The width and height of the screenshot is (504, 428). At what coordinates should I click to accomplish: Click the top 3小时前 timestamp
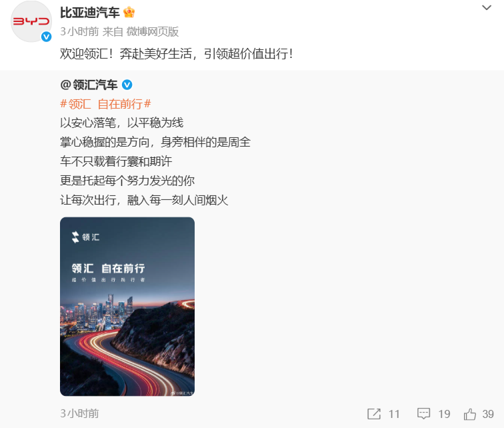pyautogui.click(x=79, y=31)
